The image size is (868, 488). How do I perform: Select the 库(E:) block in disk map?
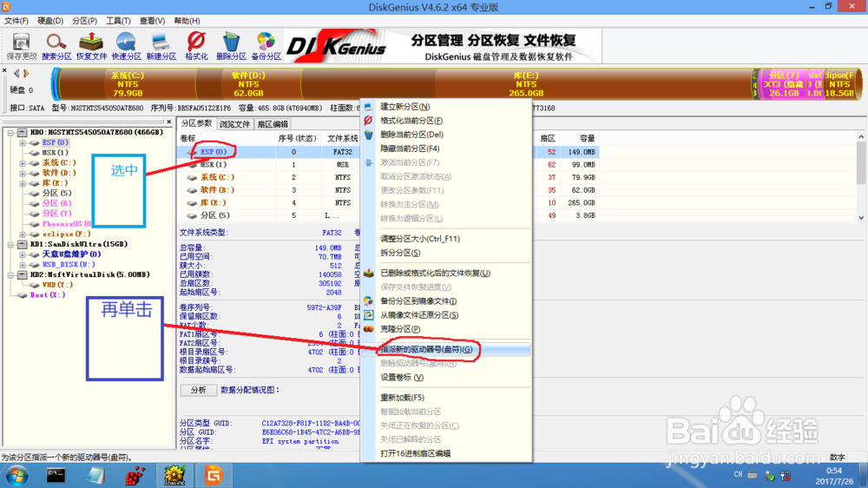(526, 84)
